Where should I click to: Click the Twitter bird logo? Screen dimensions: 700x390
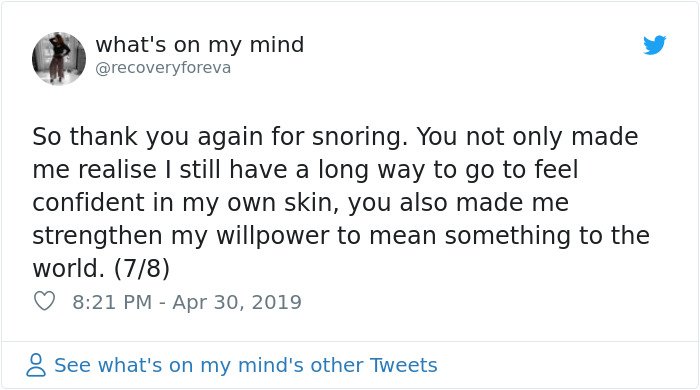(654, 45)
